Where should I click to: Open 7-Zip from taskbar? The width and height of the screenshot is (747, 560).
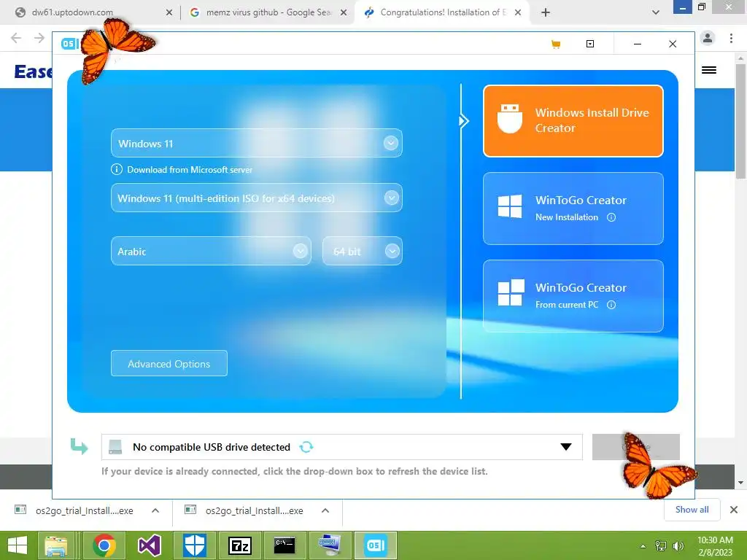239,545
